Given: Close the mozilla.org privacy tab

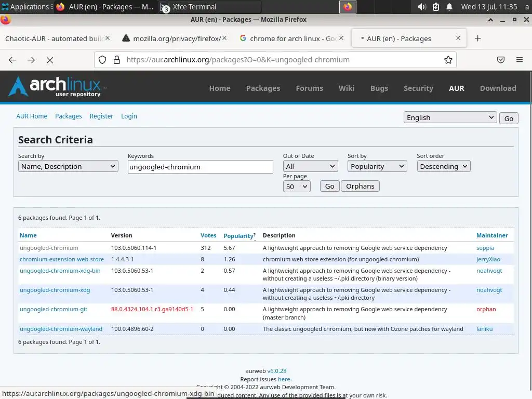Looking at the screenshot, I should point(224,38).
